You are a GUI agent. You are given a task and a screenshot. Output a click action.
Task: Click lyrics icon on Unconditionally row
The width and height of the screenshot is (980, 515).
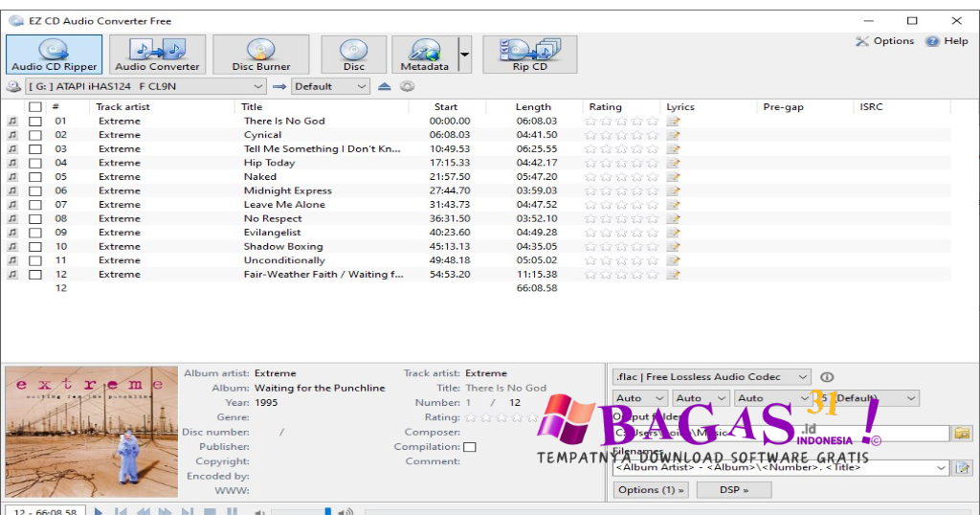673,260
